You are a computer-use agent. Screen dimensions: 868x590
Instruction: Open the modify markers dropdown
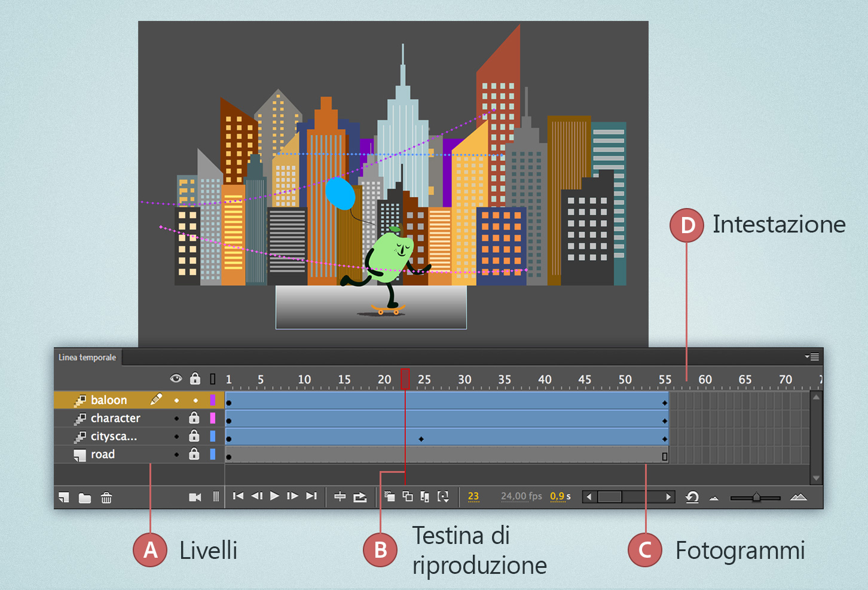click(443, 496)
